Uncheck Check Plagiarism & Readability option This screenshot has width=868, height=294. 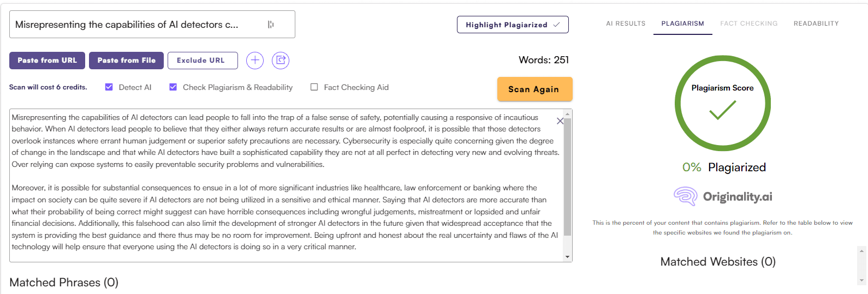click(x=173, y=87)
